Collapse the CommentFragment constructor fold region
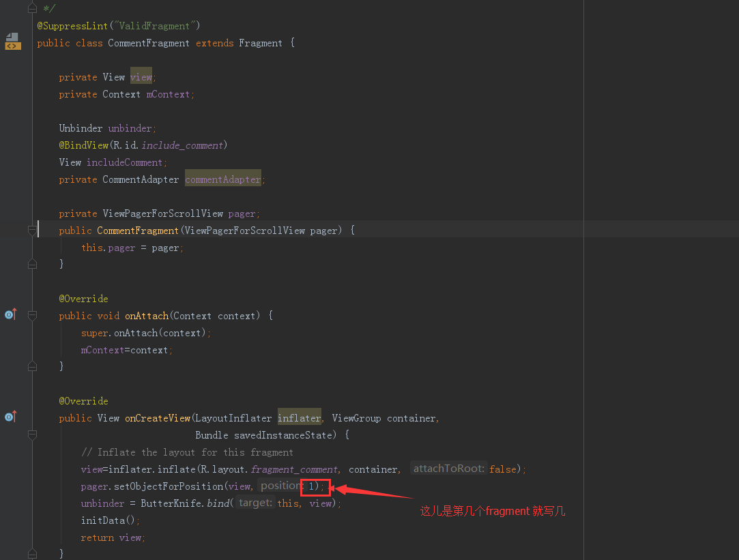 click(31, 231)
